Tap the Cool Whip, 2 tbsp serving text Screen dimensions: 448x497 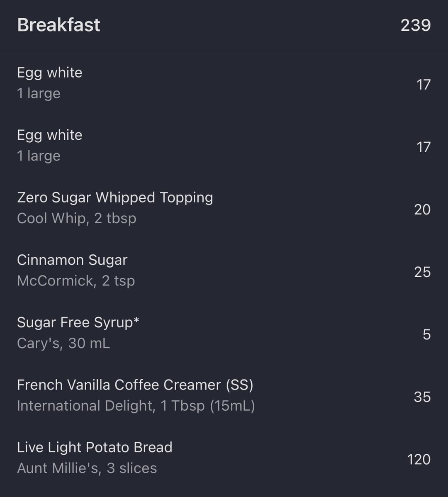[77, 218]
